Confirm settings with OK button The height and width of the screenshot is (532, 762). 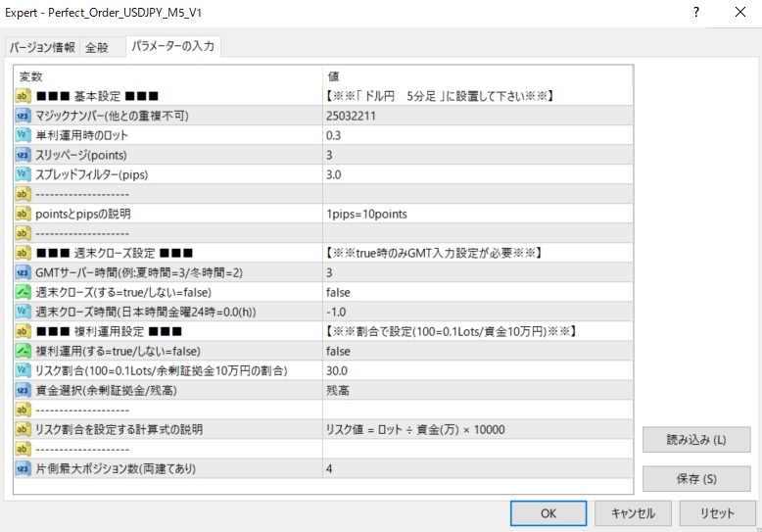pyautogui.click(x=548, y=513)
